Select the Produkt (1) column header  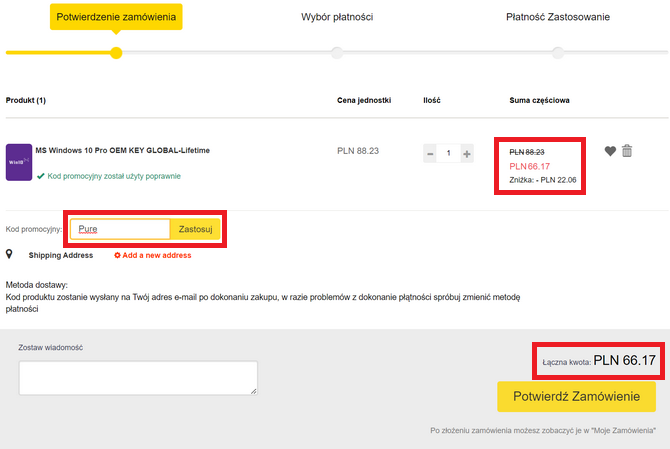[x=26, y=100]
